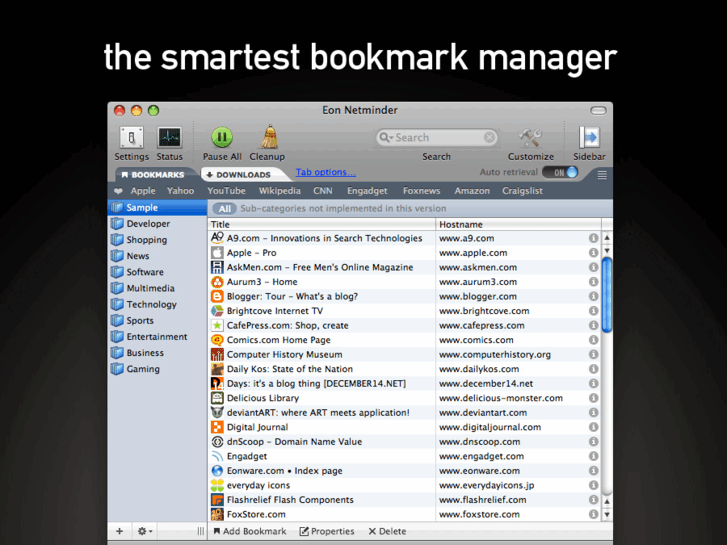
Task: Select the Sample category
Action: click(x=157, y=207)
